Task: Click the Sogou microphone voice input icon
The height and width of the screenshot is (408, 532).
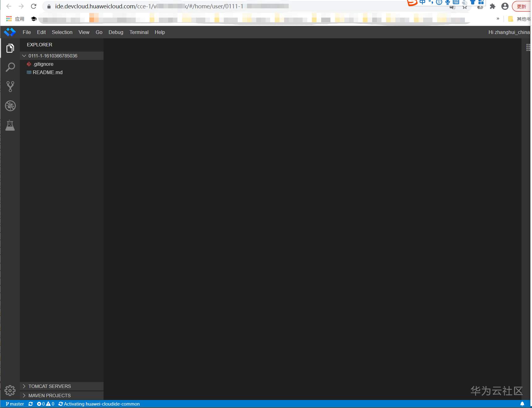Action: pos(447,2)
